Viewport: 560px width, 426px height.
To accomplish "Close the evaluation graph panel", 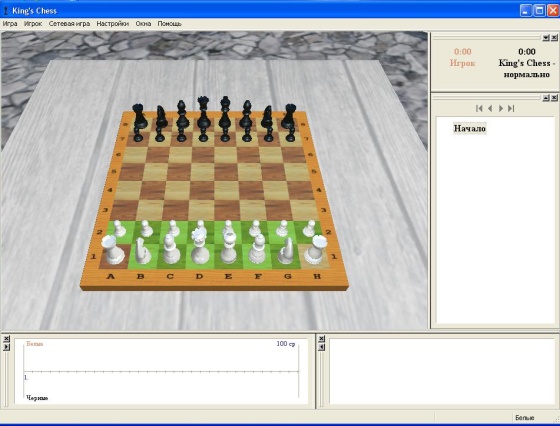I will (x=6, y=339).
